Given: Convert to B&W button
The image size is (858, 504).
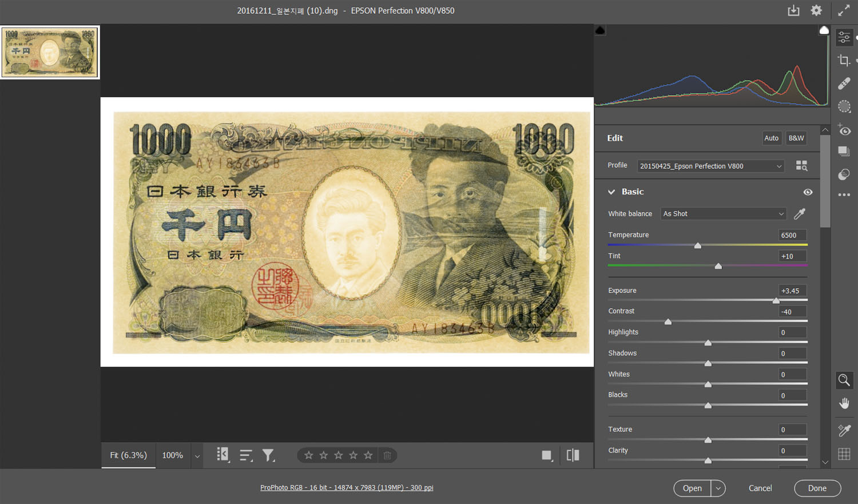Looking at the screenshot, I should (x=796, y=138).
